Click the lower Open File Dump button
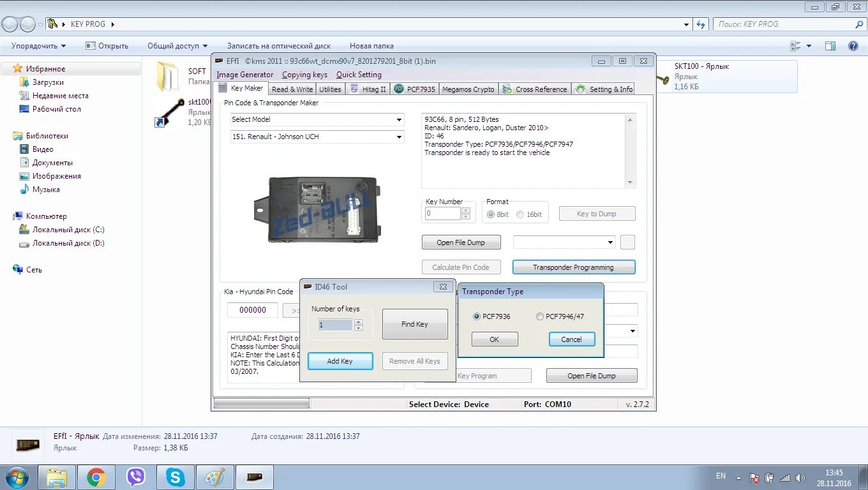Viewport: 868px width, 490px height. (592, 376)
